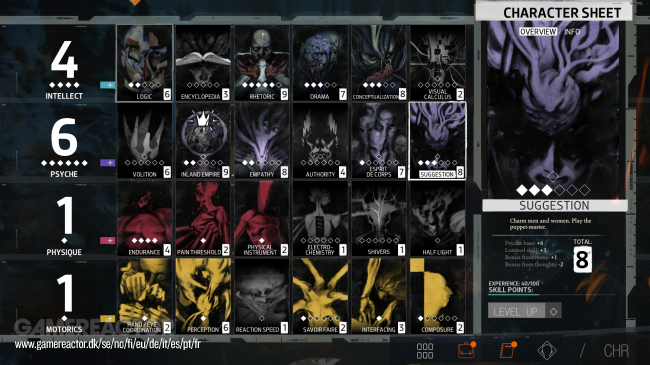
Task: Click the Character Sheet header title
Action: pyautogui.click(x=562, y=13)
